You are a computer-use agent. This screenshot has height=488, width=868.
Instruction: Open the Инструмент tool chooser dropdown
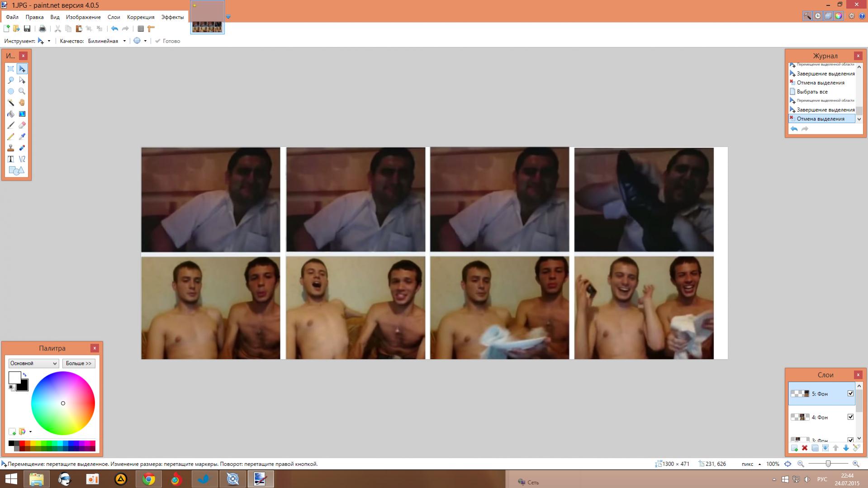(44, 41)
